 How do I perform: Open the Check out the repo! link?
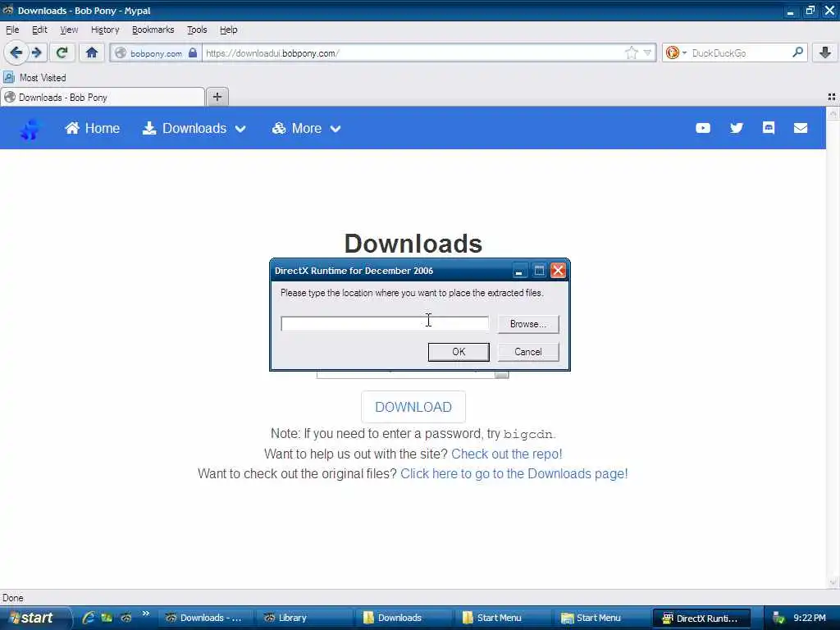click(507, 454)
